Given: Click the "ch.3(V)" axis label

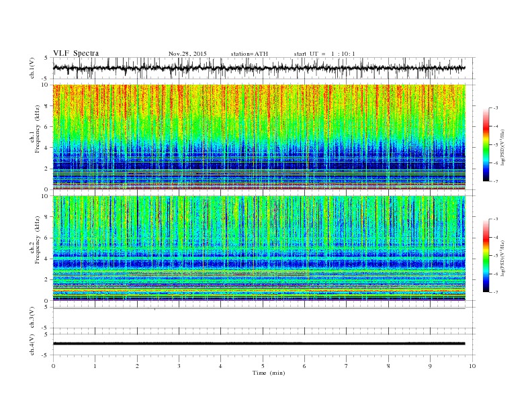Looking at the screenshot, I should tap(32, 318).
